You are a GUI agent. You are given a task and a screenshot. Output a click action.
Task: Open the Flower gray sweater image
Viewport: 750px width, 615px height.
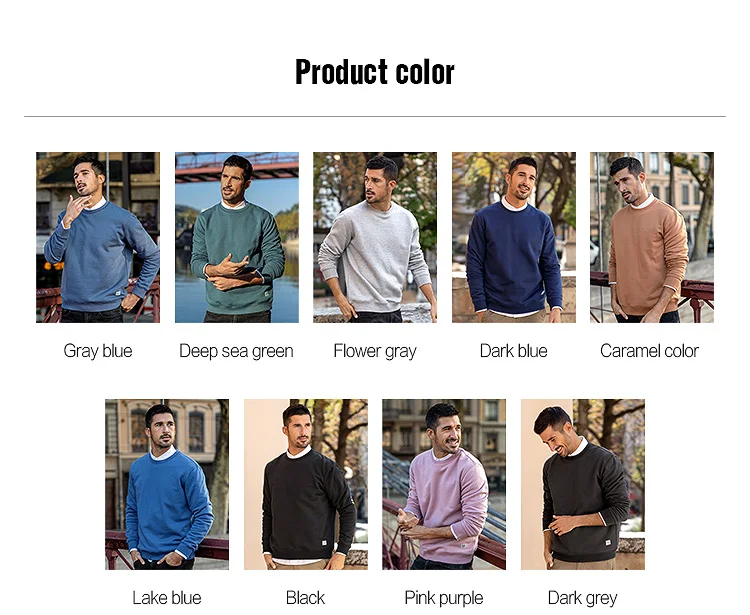click(x=375, y=237)
